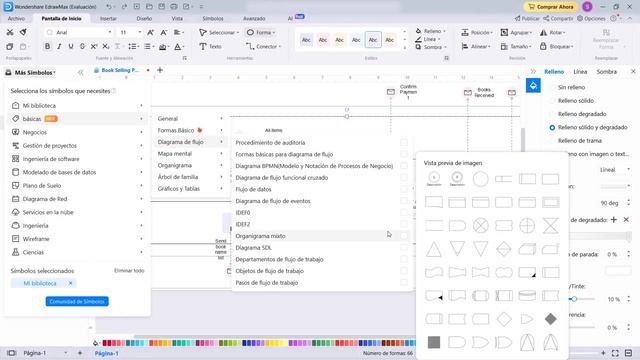This screenshot has width=640, height=360.
Task: Expand the Mapa mental submenu
Action: [x=190, y=153]
